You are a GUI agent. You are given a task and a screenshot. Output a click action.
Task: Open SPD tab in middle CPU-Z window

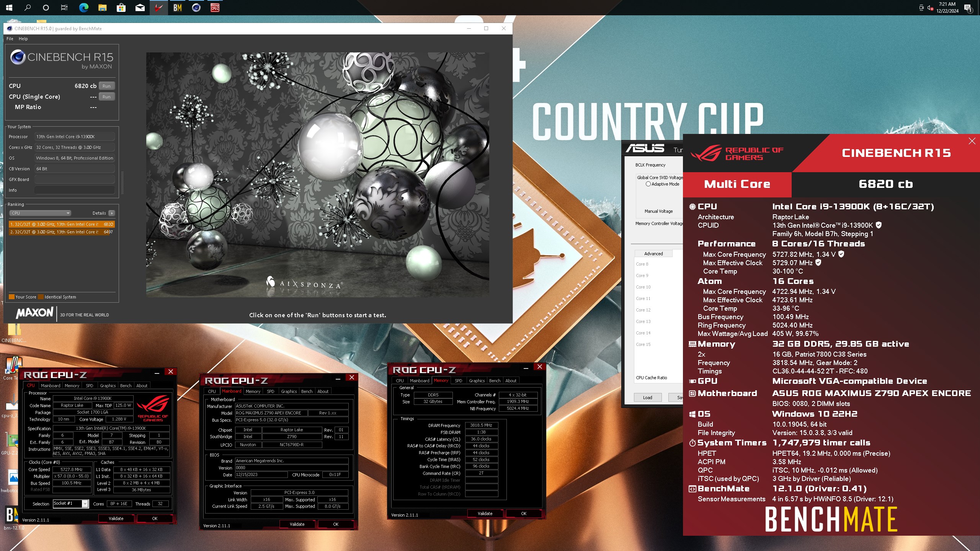tap(270, 391)
